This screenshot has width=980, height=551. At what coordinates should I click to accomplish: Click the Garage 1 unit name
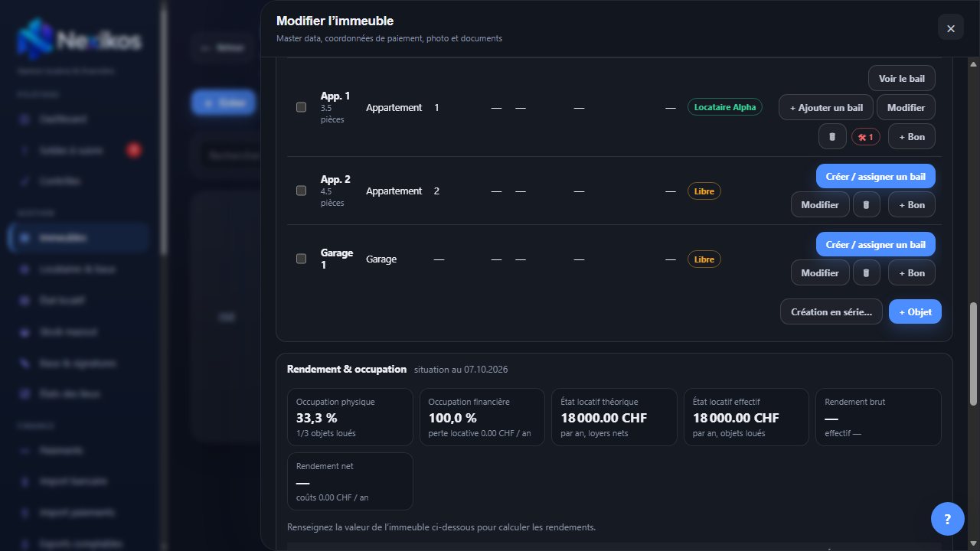click(337, 259)
